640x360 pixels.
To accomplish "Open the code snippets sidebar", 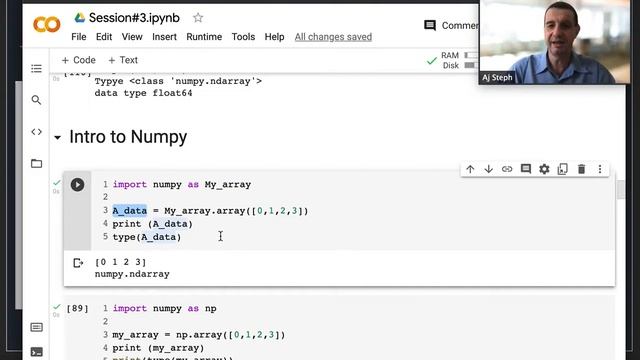I will pos(36,132).
